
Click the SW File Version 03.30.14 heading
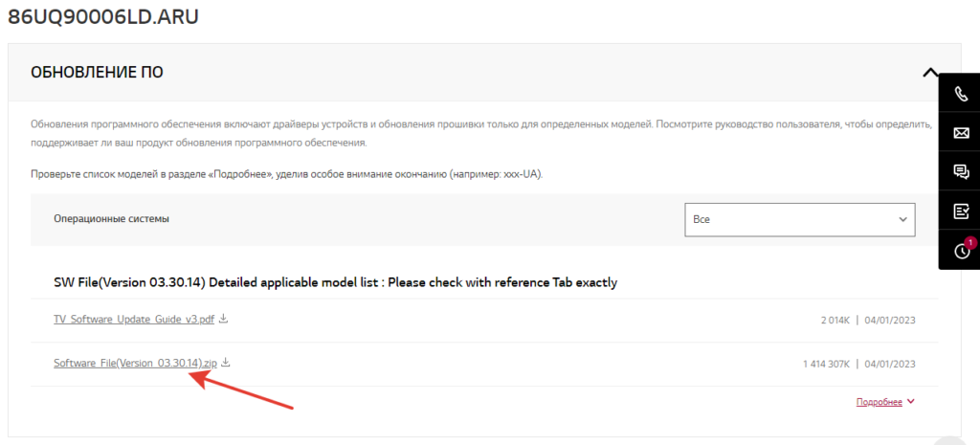[335, 282]
